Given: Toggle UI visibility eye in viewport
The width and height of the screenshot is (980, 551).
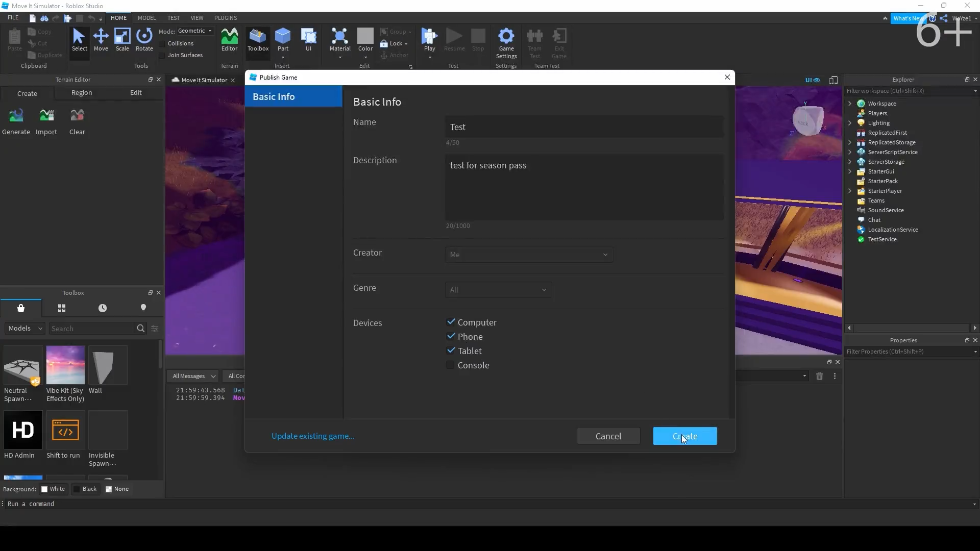Looking at the screenshot, I should (x=813, y=80).
